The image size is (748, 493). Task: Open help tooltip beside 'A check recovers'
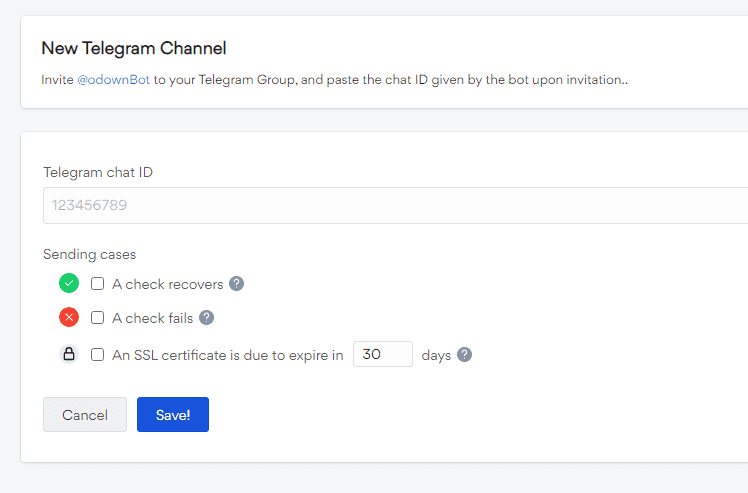click(237, 284)
